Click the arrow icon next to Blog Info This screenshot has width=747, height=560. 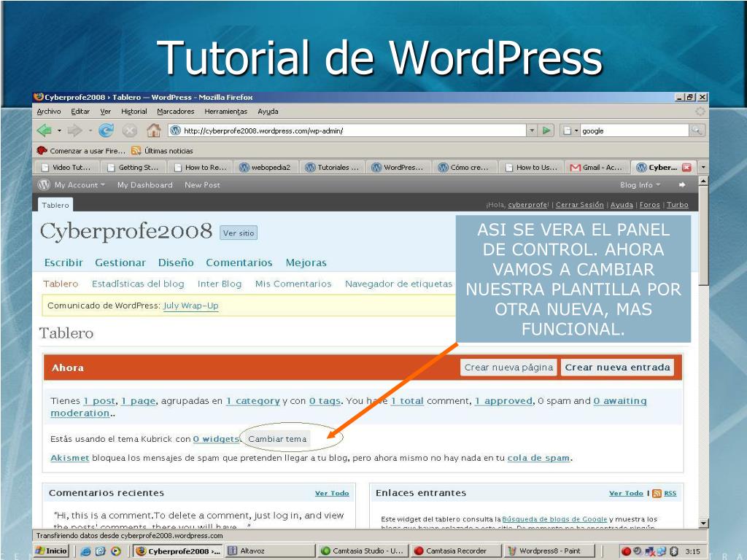click(x=682, y=184)
